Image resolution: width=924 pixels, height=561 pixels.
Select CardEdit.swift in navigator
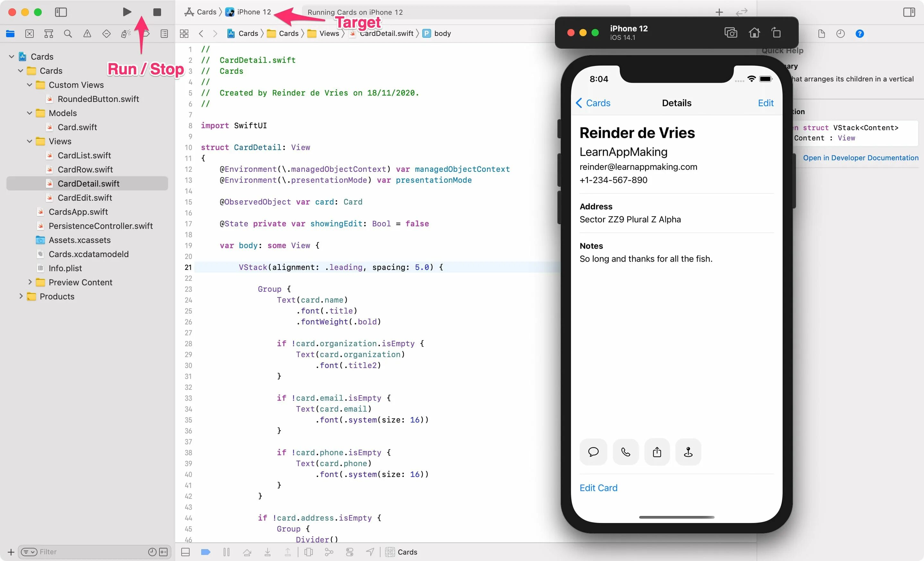tap(85, 197)
